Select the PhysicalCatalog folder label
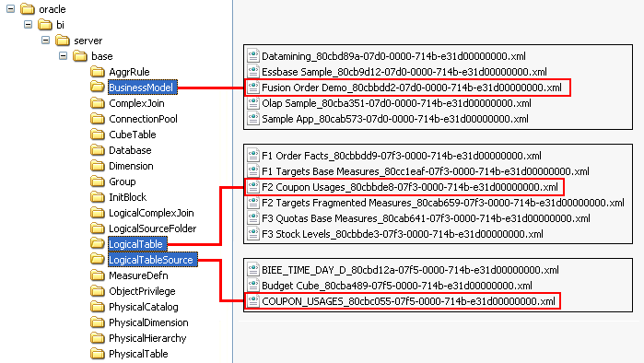The height and width of the screenshot is (363, 644). pyautogui.click(x=144, y=307)
